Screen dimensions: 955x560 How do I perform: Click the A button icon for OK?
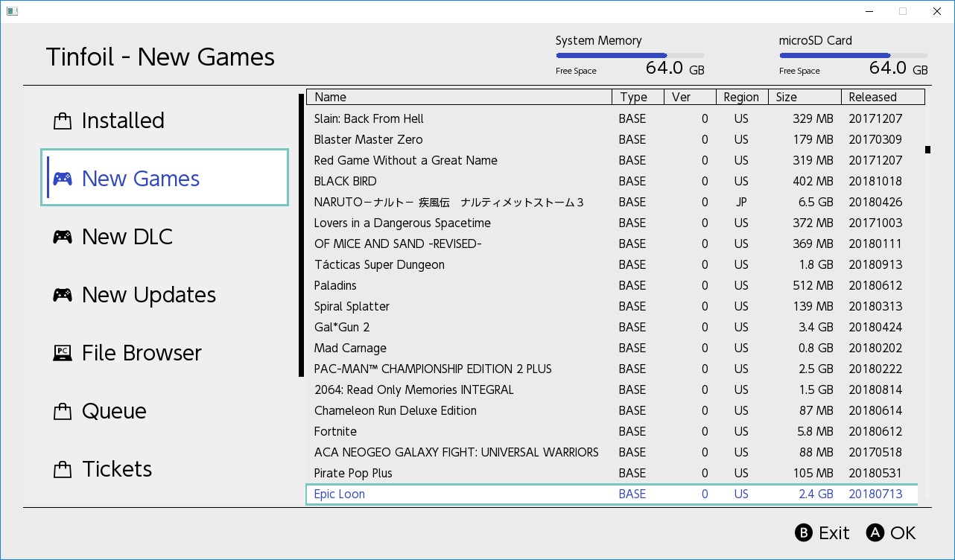875,533
